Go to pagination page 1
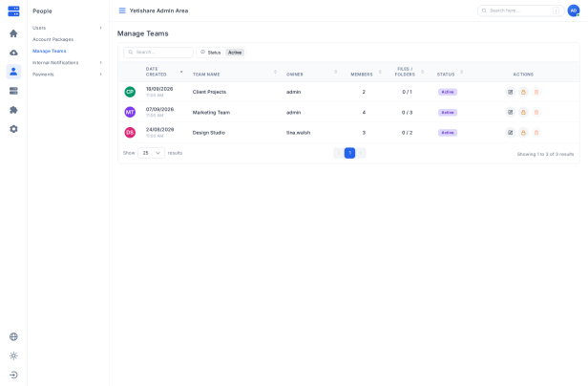Image resolution: width=588 pixels, height=386 pixels. [x=349, y=153]
